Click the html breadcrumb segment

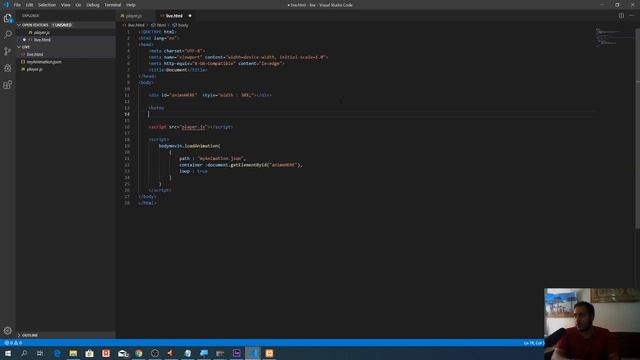pyautogui.click(x=159, y=25)
